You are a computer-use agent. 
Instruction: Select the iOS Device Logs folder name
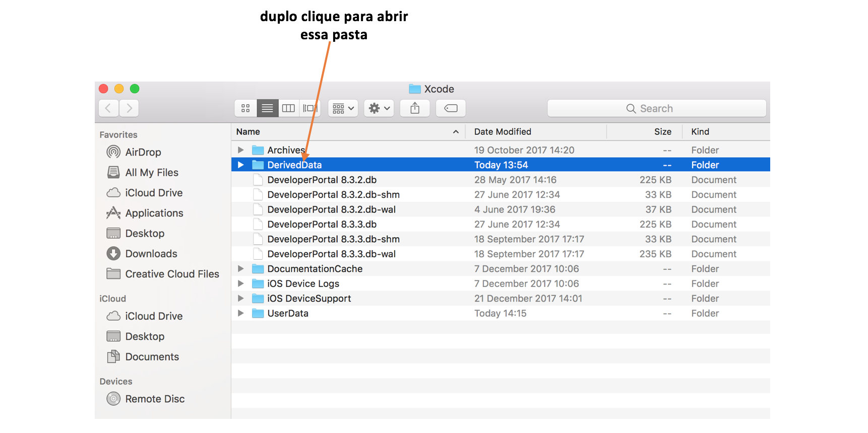tap(303, 284)
